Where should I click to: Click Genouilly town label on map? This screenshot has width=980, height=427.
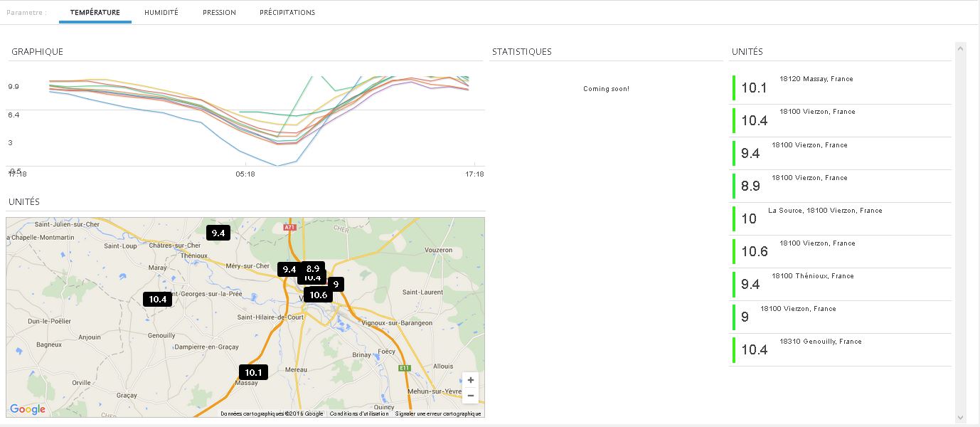point(161,335)
